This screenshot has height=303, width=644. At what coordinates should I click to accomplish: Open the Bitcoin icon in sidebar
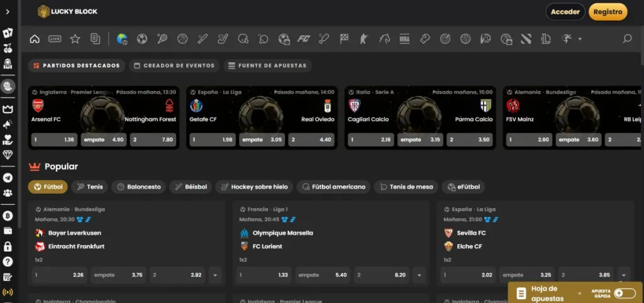(8, 216)
